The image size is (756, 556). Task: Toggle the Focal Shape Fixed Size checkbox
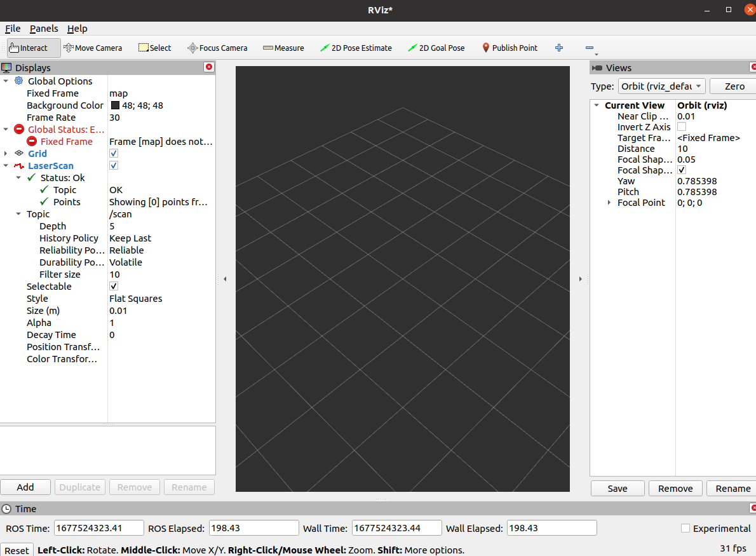(682, 170)
